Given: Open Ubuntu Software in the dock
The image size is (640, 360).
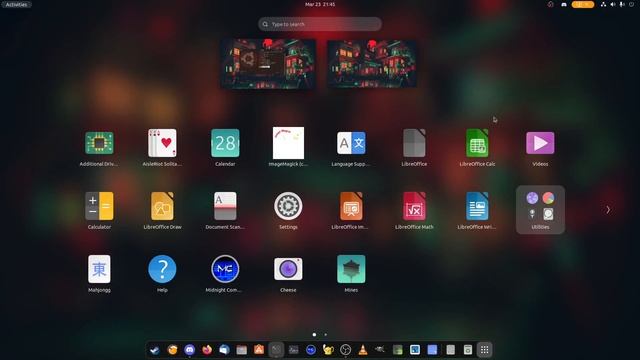Looking at the screenshot, I should (x=259, y=350).
